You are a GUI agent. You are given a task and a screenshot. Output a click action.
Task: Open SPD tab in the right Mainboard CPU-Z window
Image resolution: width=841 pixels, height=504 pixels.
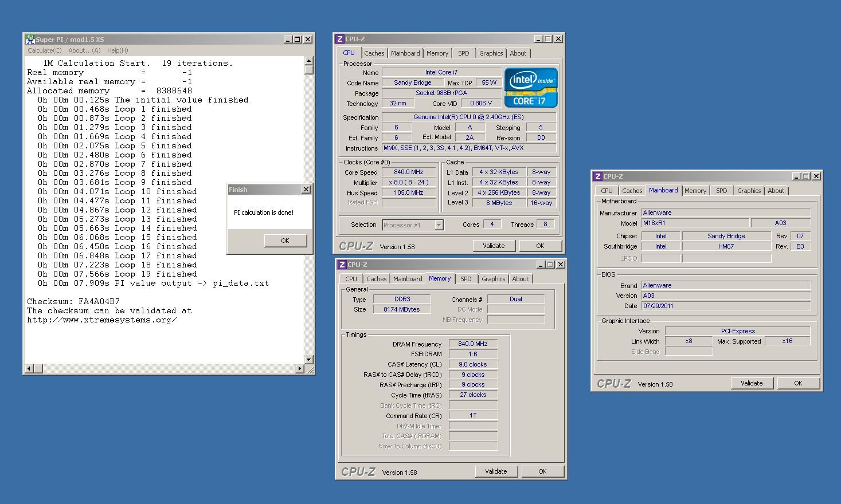pyautogui.click(x=722, y=191)
